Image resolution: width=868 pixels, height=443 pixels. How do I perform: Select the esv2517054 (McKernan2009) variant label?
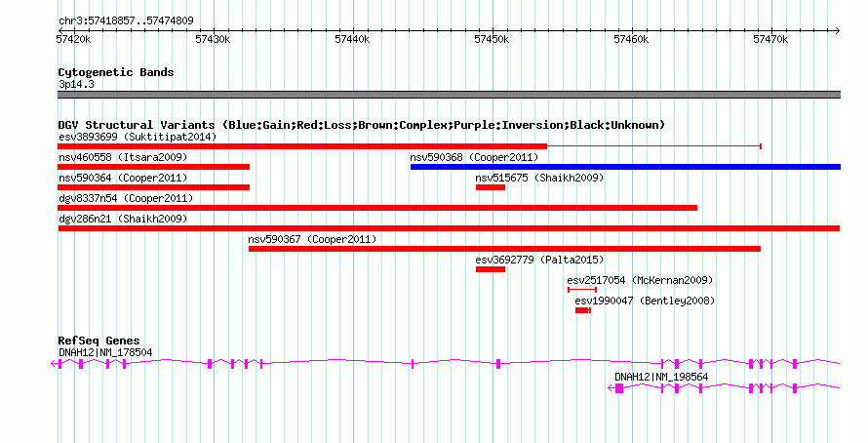[x=640, y=280]
